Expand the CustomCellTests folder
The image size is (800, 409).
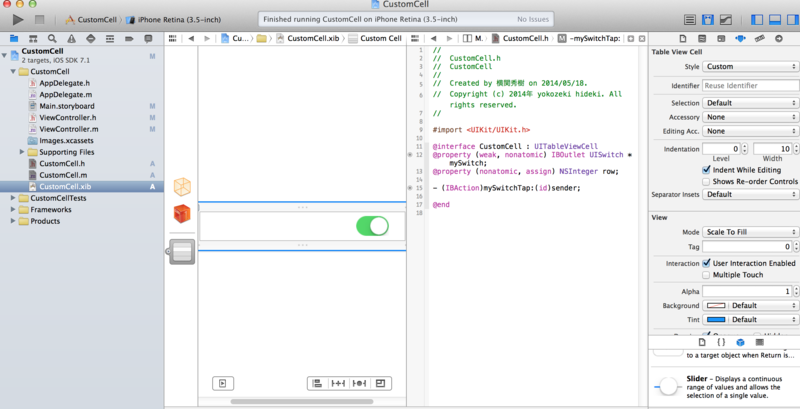pos(13,198)
